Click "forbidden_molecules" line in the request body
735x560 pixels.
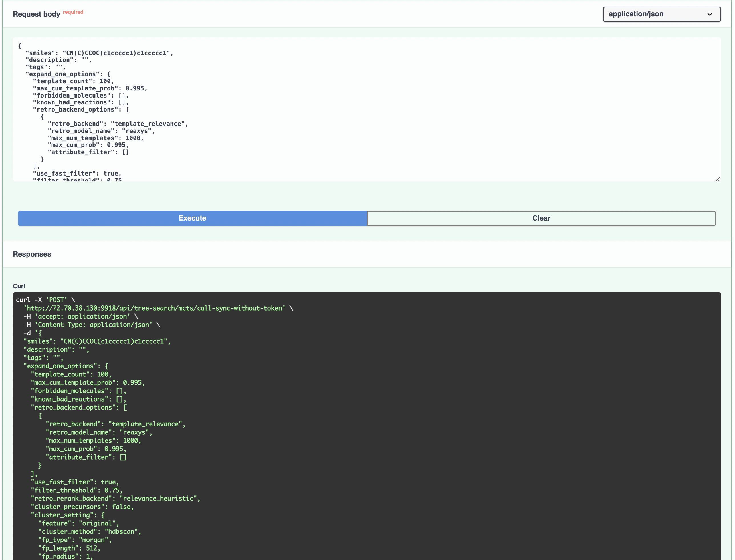(81, 95)
